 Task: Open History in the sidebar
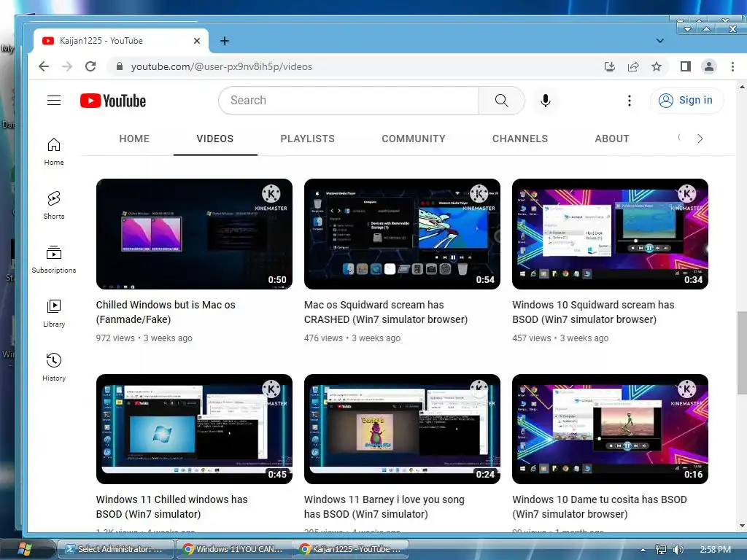(54, 367)
